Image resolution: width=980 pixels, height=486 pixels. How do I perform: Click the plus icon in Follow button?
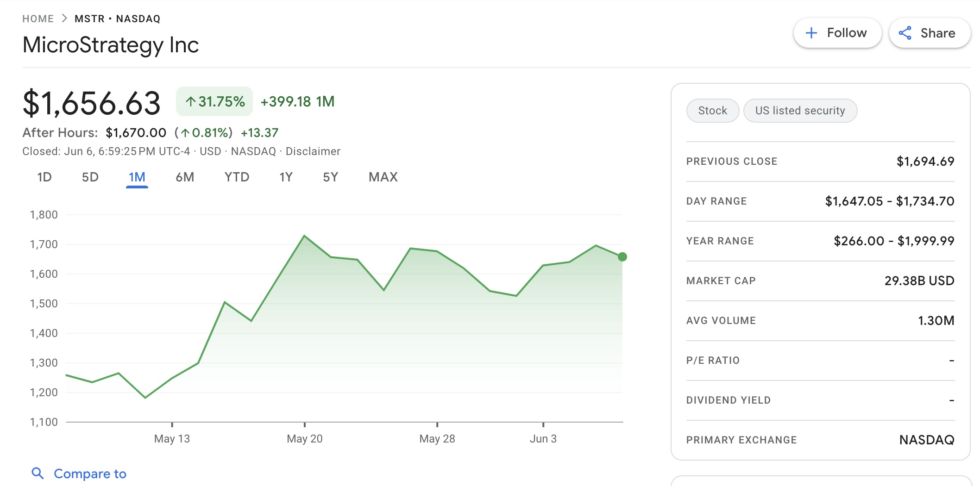811,33
